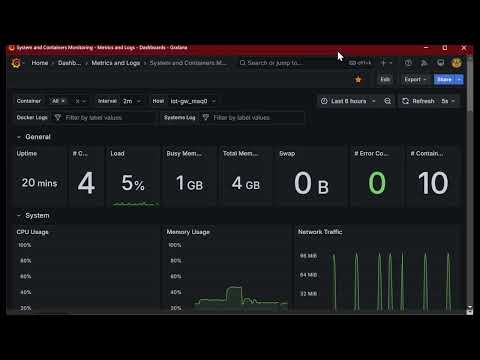The height and width of the screenshot is (360, 480).
Task: Click the ctrl+k keyboard shortcut hint
Action: 360,63
